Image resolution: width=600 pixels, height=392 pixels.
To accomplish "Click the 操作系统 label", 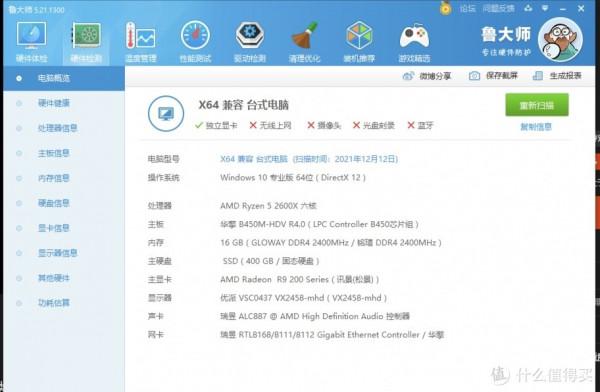I will 163,178.
